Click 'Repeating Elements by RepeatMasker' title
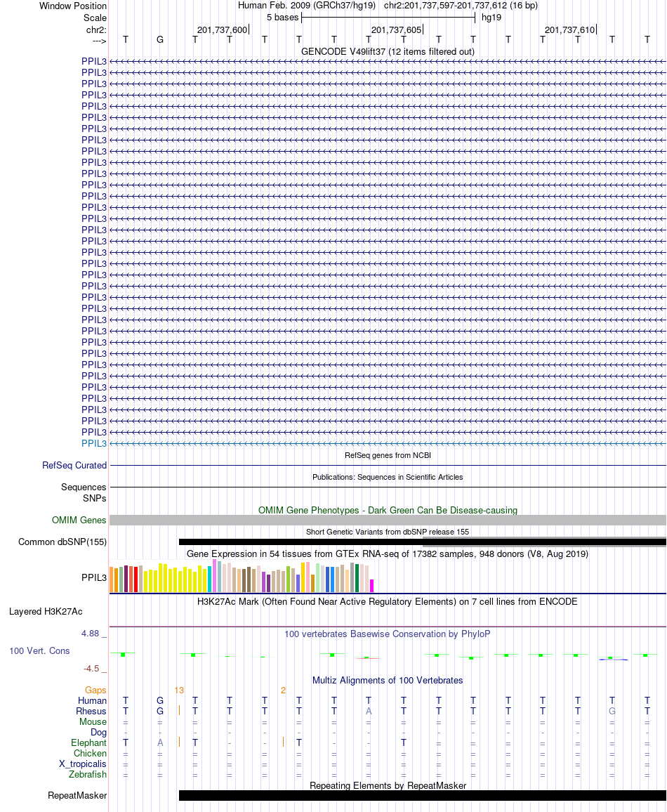Viewport: 667px width, 812px height. [388, 785]
